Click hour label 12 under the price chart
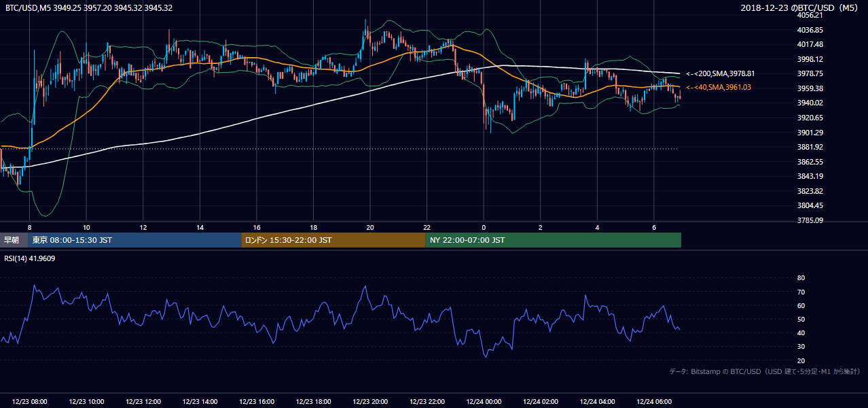Viewport: 868px width, 408px height. tap(143, 227)
